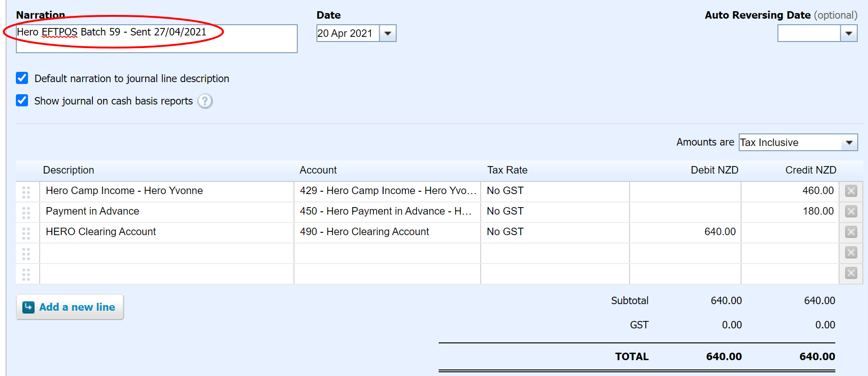Screen dimensions: 868x376
Task: Click the 640.00 debit amount cell
Action: 685,232
